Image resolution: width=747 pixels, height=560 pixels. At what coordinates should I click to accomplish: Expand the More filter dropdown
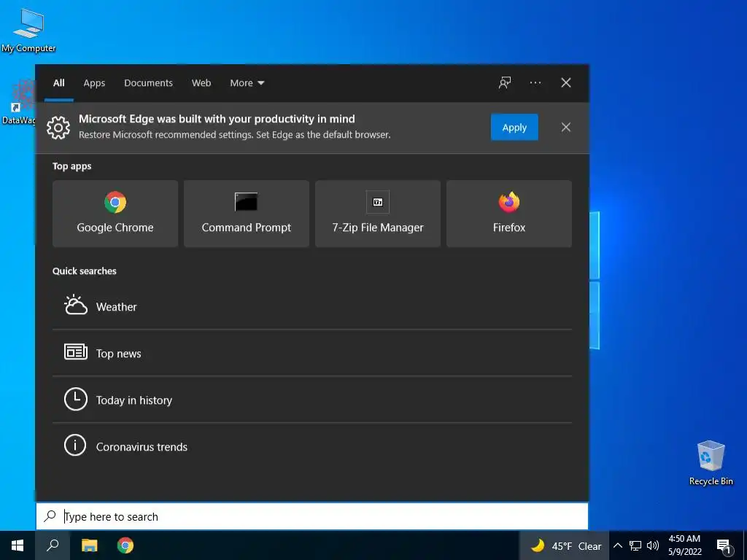pyautogui.click(x=247, y=83)
